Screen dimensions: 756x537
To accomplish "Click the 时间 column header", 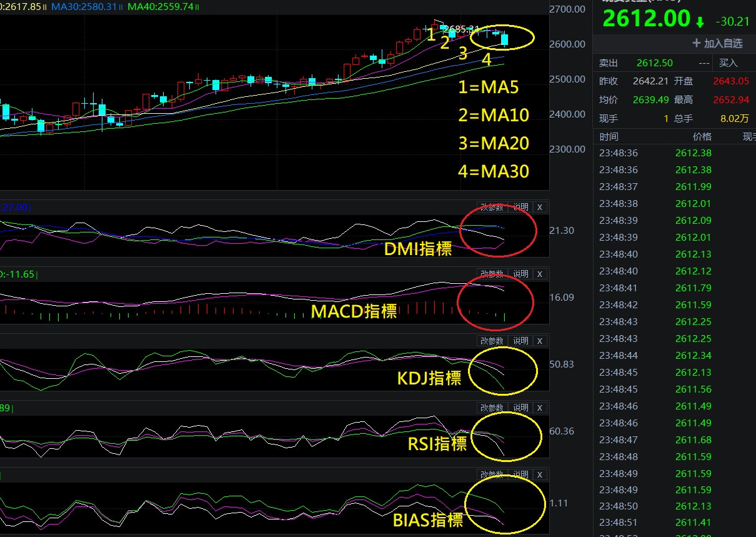I will click(609, 136).
